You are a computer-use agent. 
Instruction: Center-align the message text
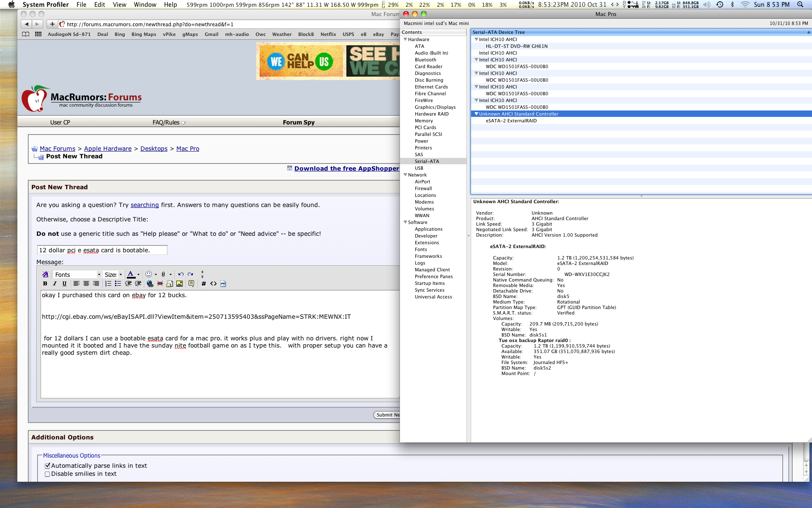tap(86, 284)
